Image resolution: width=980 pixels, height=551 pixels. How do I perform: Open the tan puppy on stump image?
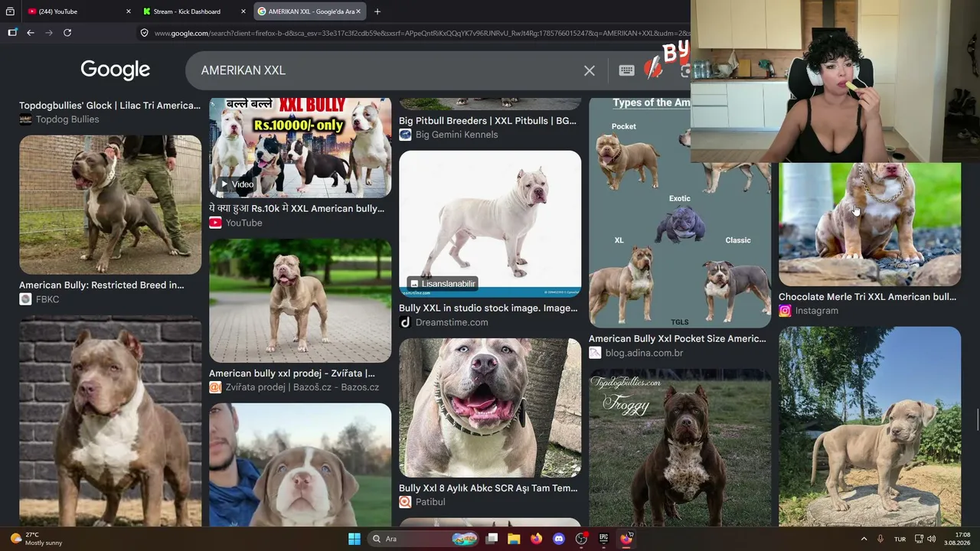pos(870,426)
